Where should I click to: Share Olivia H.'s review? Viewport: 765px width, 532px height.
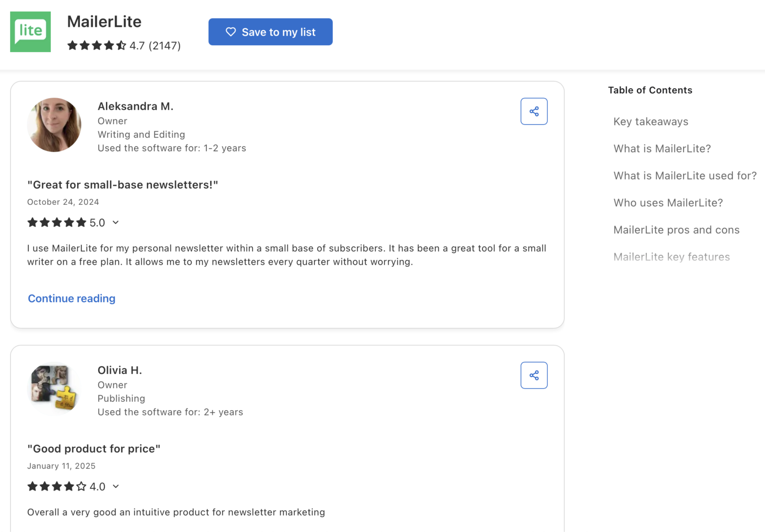pyautogui.click(x=534, y=375)
